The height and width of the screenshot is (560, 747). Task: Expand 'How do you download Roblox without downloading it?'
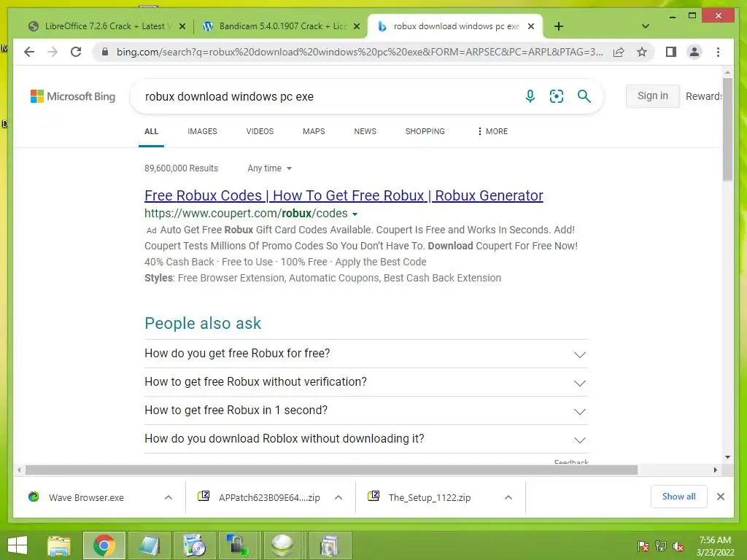tap(366, 439)
